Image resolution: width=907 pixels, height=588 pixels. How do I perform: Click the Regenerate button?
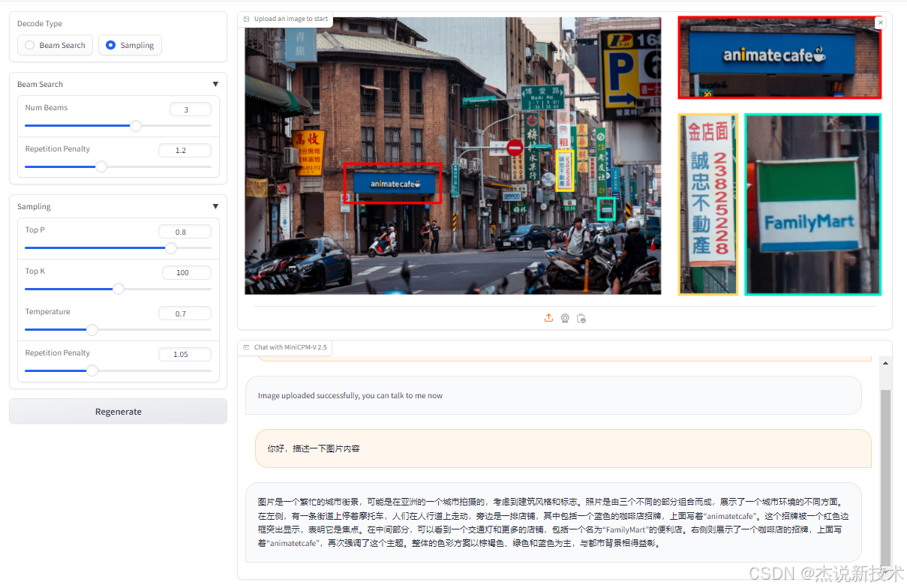click(118, 412)
